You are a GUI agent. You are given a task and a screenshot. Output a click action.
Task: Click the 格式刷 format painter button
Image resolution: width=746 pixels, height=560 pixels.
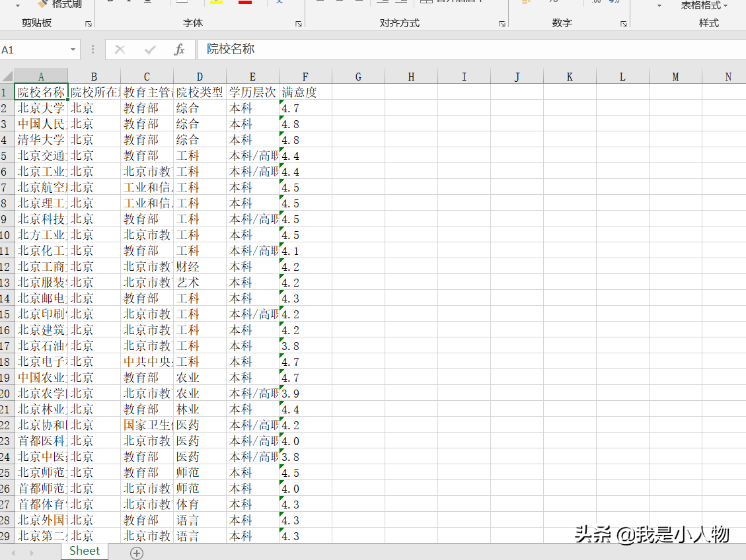tap(59, 4)
